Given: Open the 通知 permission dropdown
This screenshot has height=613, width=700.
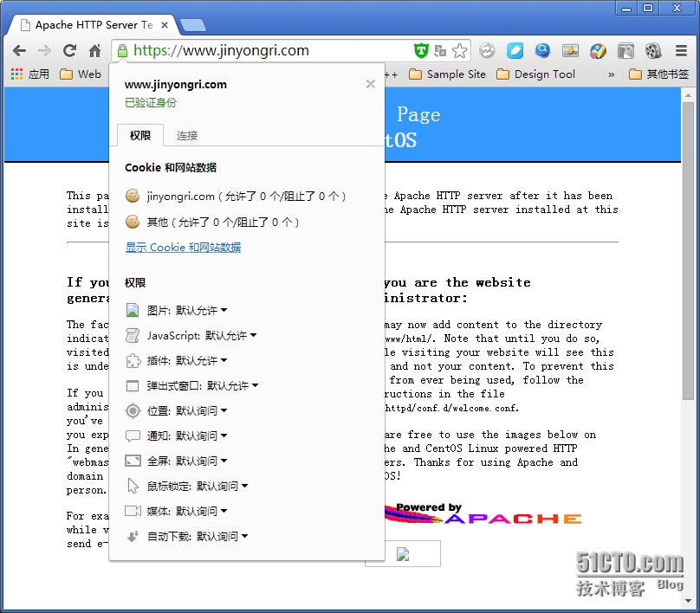Looking at the screenshot, I should point(201,436).
